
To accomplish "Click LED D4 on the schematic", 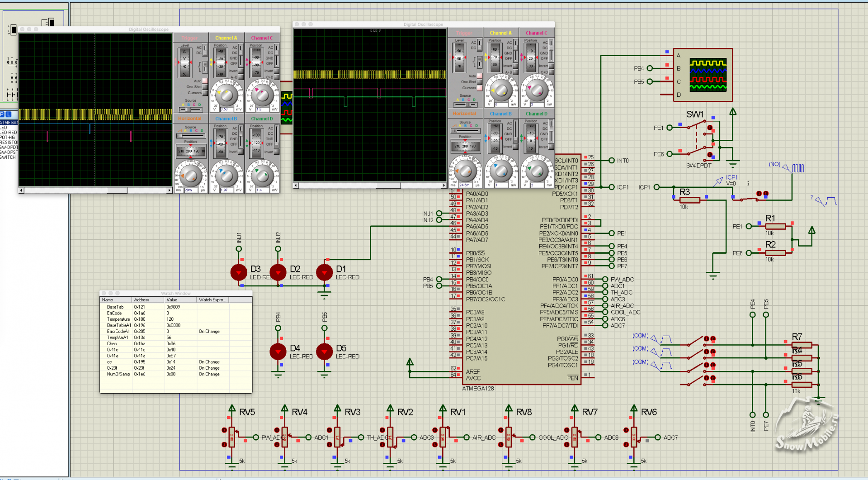I will (x=278, y=352).
